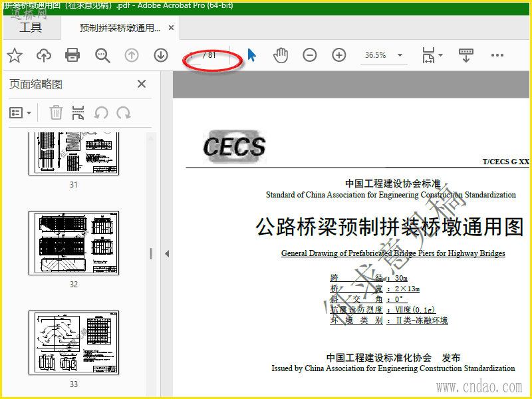Close the 页面缩略图 panel
The width and height of the screenshot is (532, 399).
(x=142, y=84)
